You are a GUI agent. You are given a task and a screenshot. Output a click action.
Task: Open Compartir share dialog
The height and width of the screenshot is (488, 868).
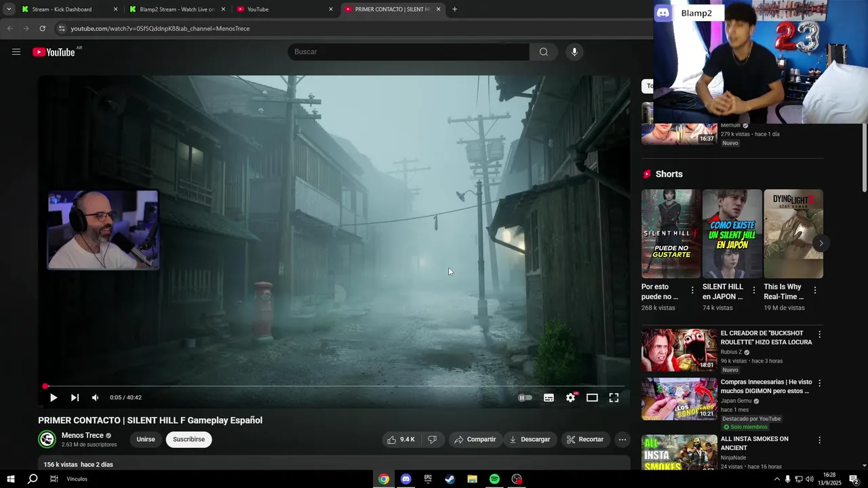475,440
